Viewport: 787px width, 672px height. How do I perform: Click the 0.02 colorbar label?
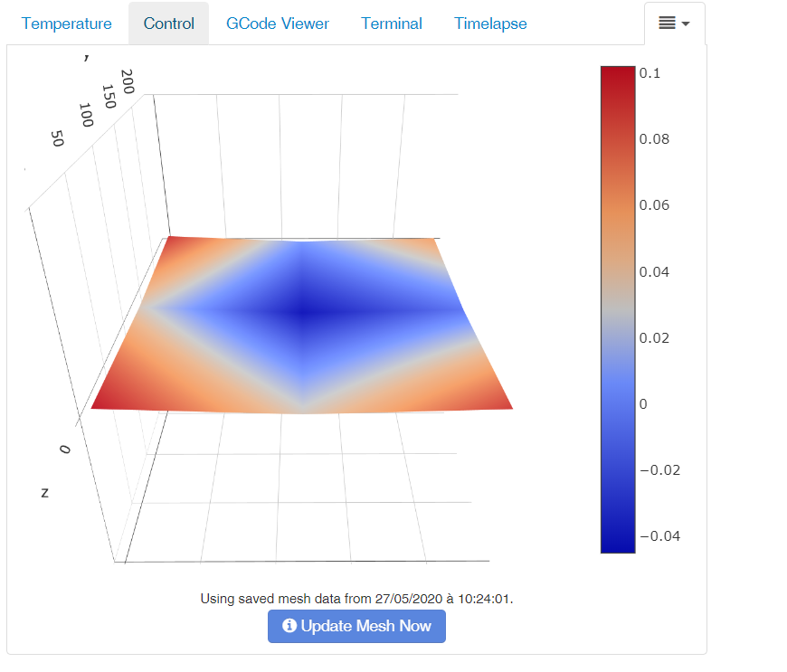click(x=654, y=338)
